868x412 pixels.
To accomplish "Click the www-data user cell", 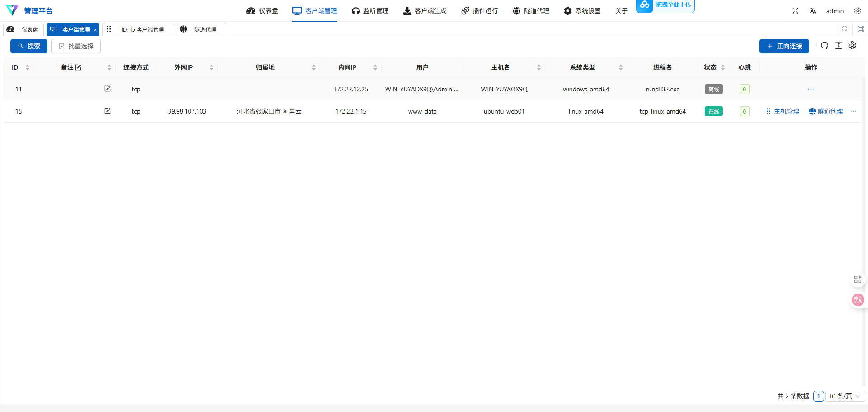I will [422, 111].
